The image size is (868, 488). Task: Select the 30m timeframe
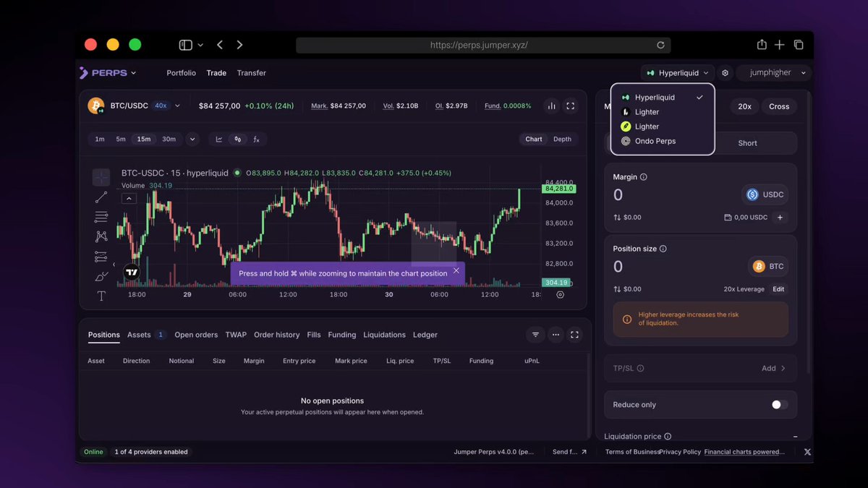(169, 140)
